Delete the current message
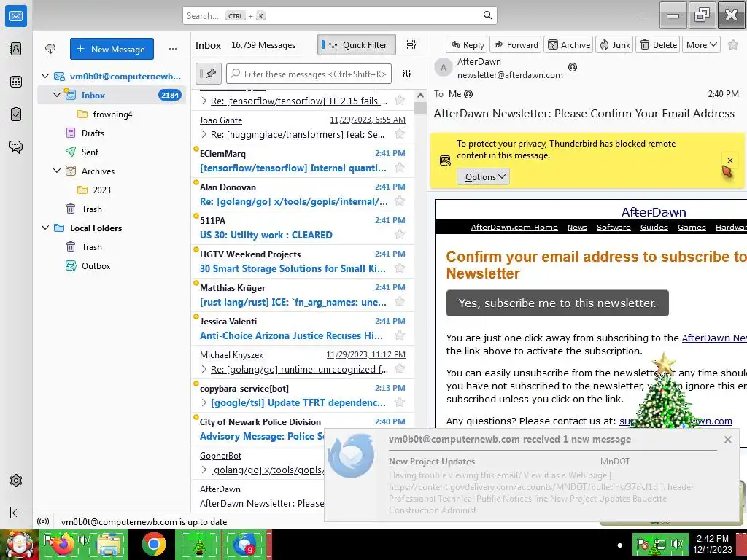 658,44
